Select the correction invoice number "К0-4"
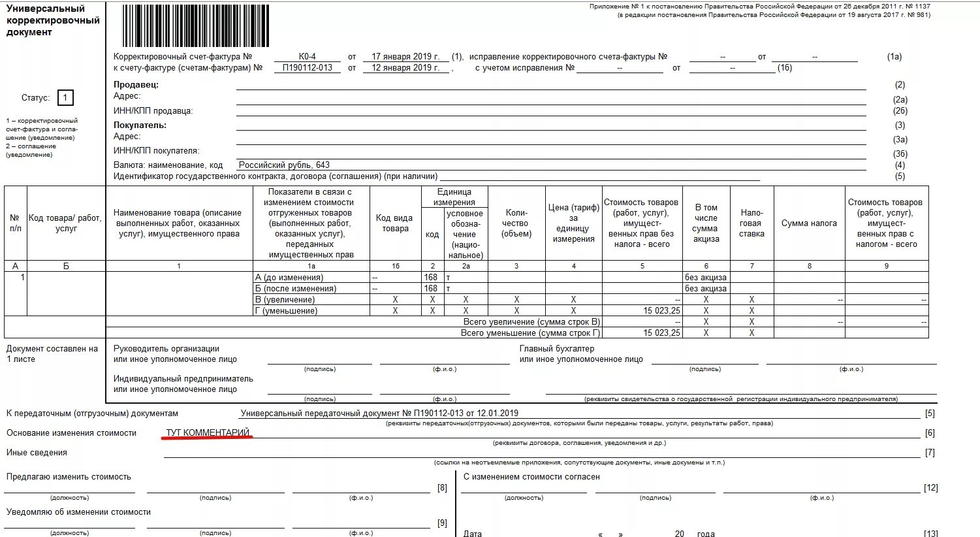The image size is (980, 537). tap(308, 57)
